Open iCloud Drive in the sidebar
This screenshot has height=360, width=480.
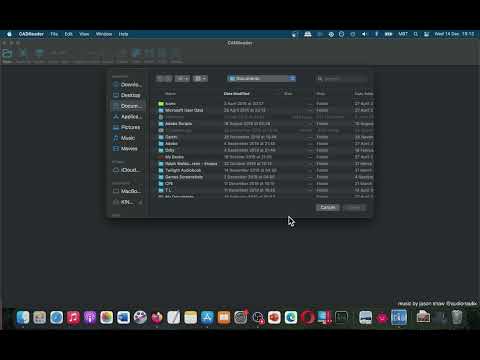tap(128, 170)
